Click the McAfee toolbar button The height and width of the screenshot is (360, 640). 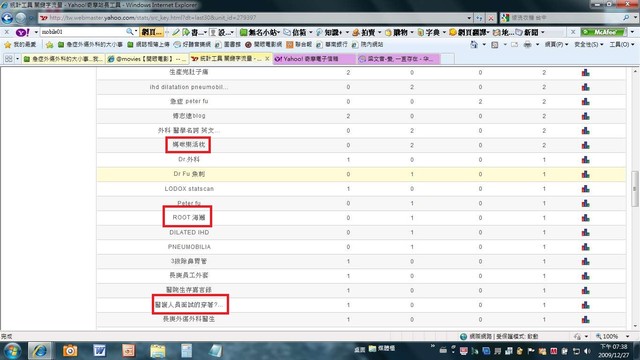(603, 32)
